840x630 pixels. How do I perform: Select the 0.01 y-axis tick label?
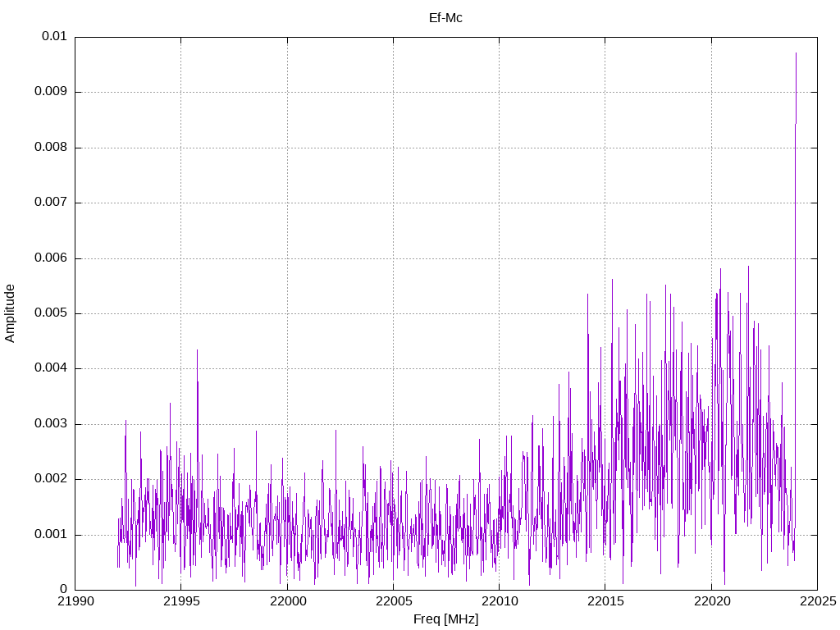53,37
